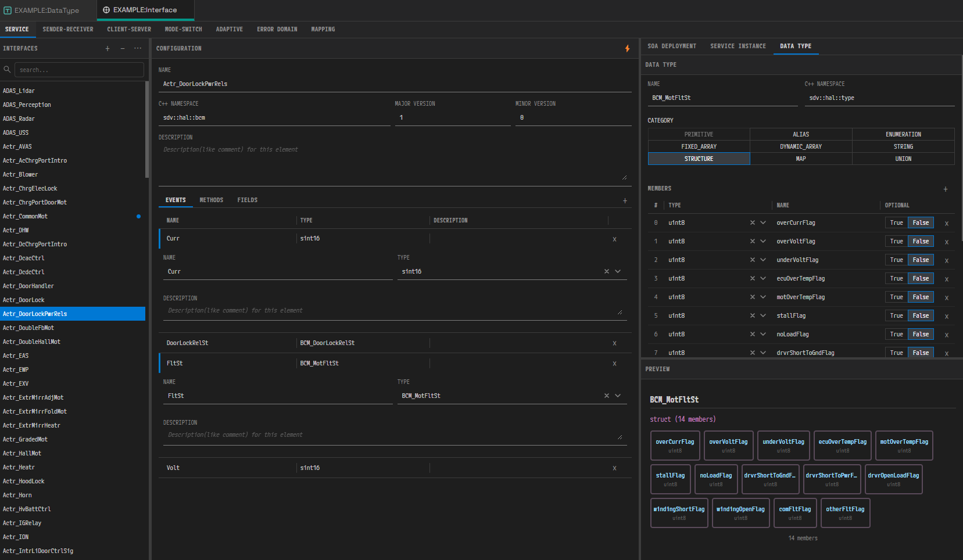
Task: Remove the underVoltFlag member
Action: [947, 261]
